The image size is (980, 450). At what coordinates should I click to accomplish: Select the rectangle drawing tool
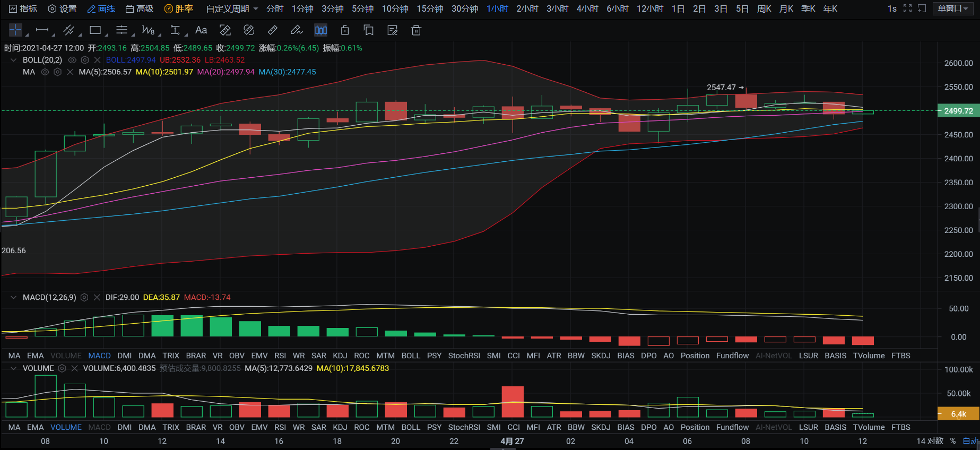pos(96,30)
